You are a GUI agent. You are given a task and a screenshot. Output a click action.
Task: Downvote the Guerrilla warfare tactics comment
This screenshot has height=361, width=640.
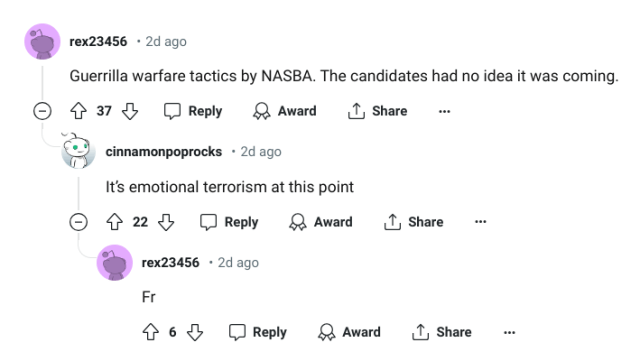tap(130, 111)
